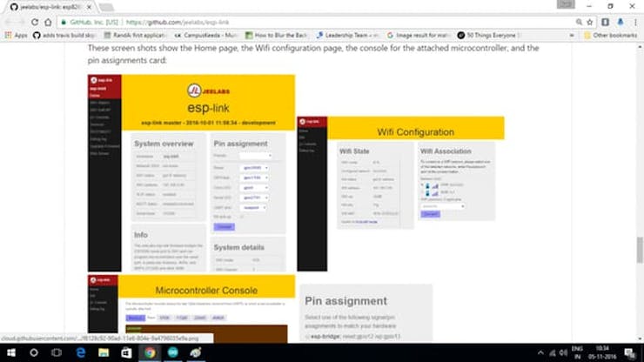Open the taskbar clock and date
This screenshot has width=644, height=362.
[602, 352]
